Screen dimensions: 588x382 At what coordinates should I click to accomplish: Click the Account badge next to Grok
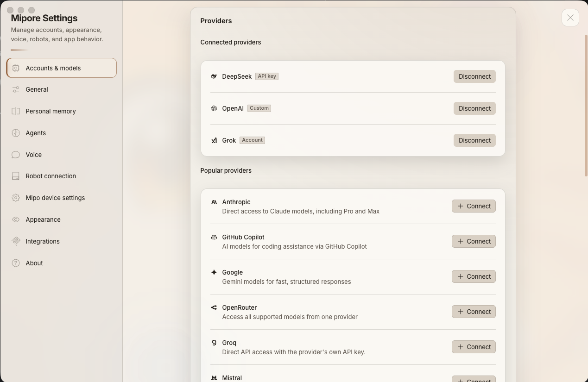coord(252,140)
